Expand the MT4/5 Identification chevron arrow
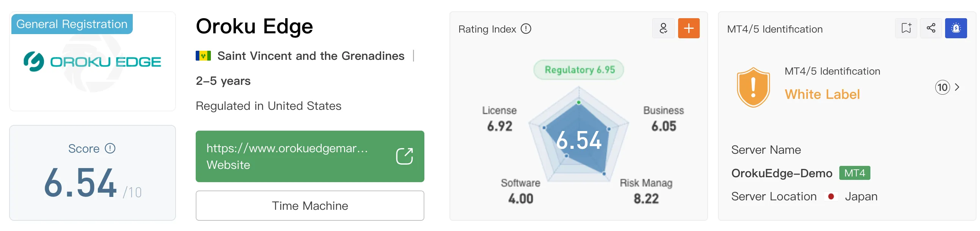The height and width of the screenshot is (231, 980). click(x=957, y=87)
